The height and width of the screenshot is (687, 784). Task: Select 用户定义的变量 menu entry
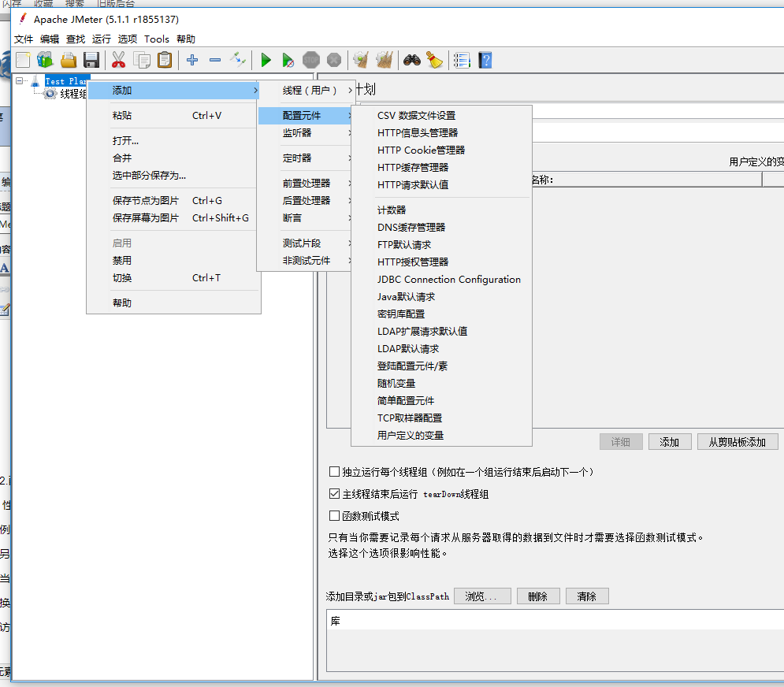tap(441, 436)
